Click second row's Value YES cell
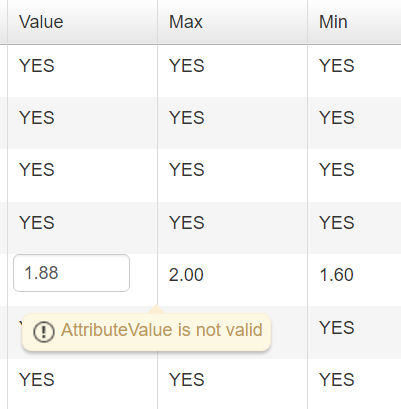Image resolution: width=401 pixels, height=409 pixels. (x=82, y=123)
